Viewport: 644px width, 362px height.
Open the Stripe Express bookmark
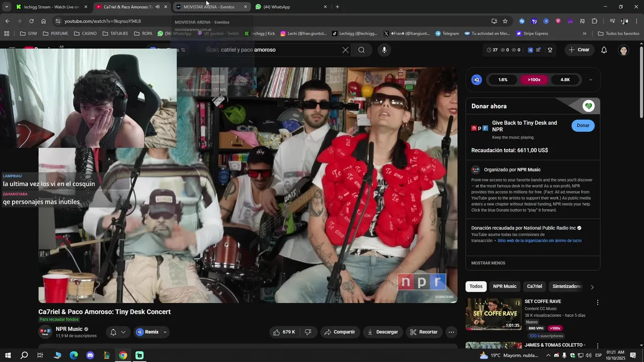pos(532,34)
